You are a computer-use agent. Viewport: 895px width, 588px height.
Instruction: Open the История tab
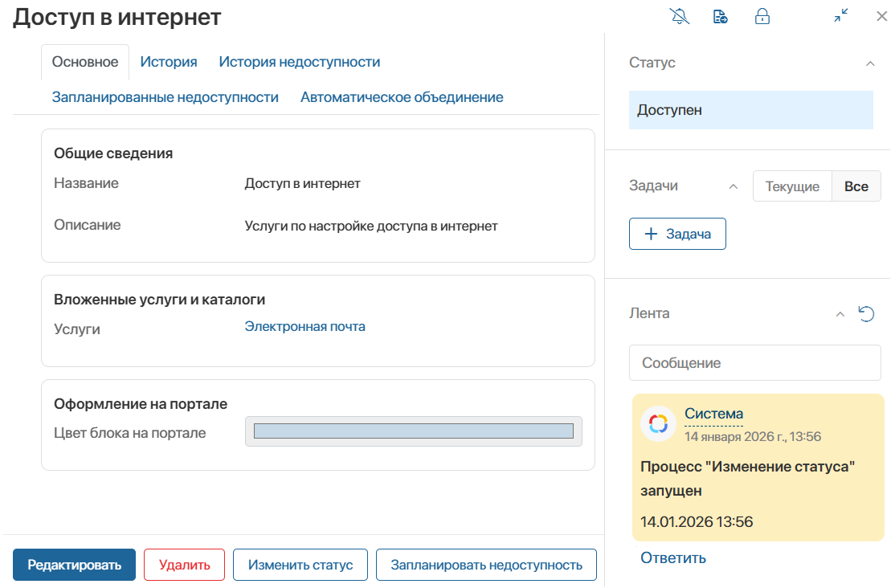click(169, 62)
